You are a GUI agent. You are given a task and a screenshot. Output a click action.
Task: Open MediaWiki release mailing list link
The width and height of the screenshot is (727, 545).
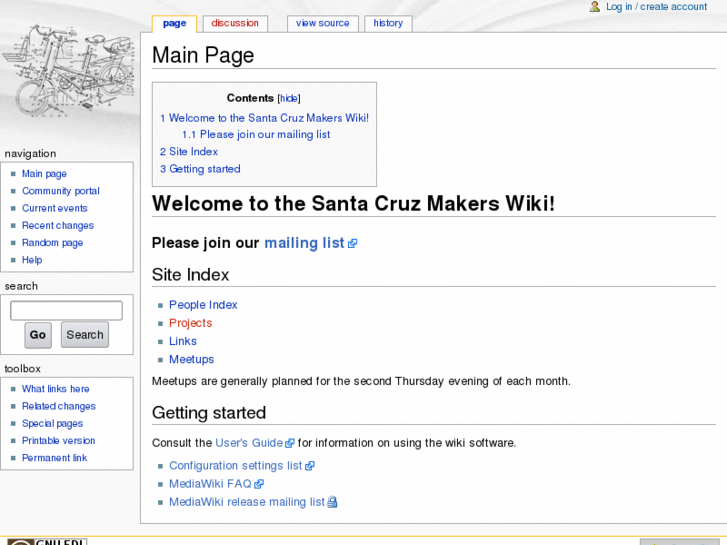tap(247, 502)
